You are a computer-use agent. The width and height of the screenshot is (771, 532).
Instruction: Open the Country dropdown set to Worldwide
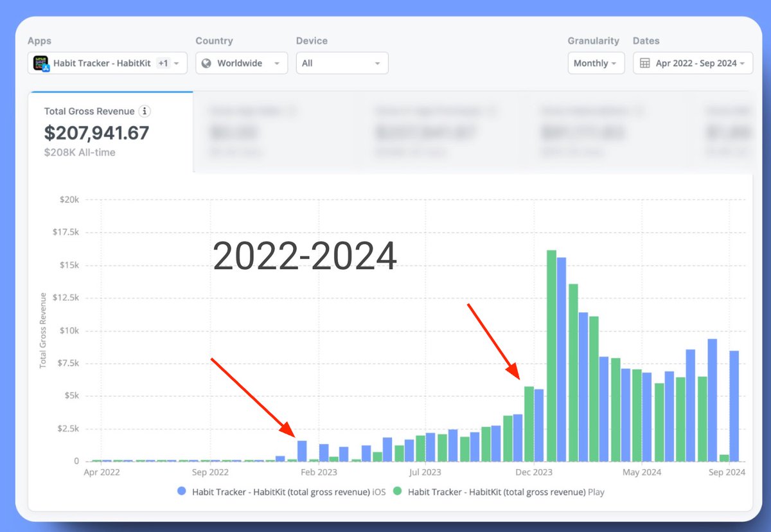point(242,63)
